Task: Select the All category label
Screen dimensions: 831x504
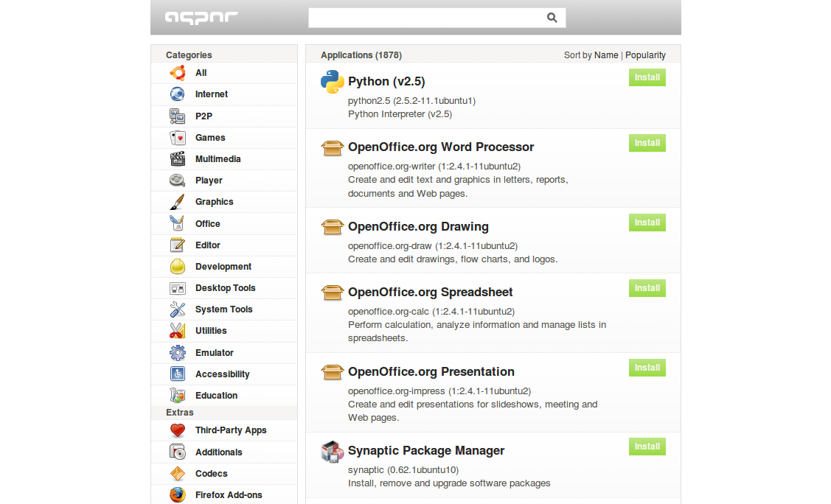Action: coord(201,73)
